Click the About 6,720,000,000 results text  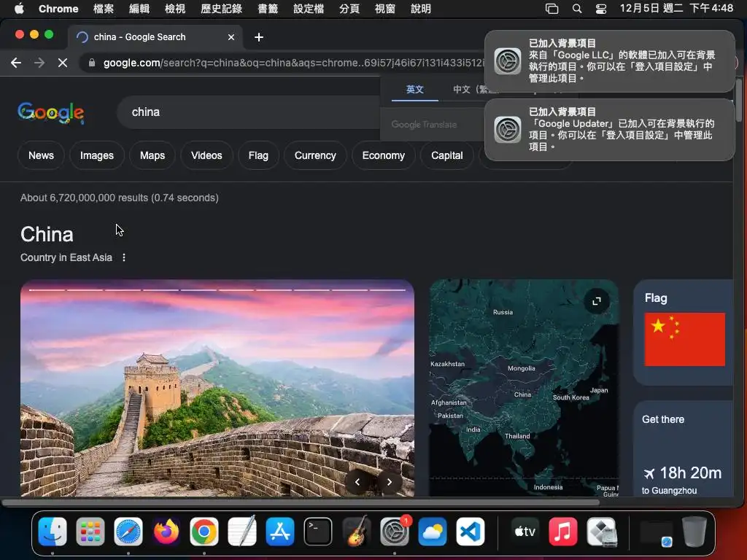(x=119, y=198)
